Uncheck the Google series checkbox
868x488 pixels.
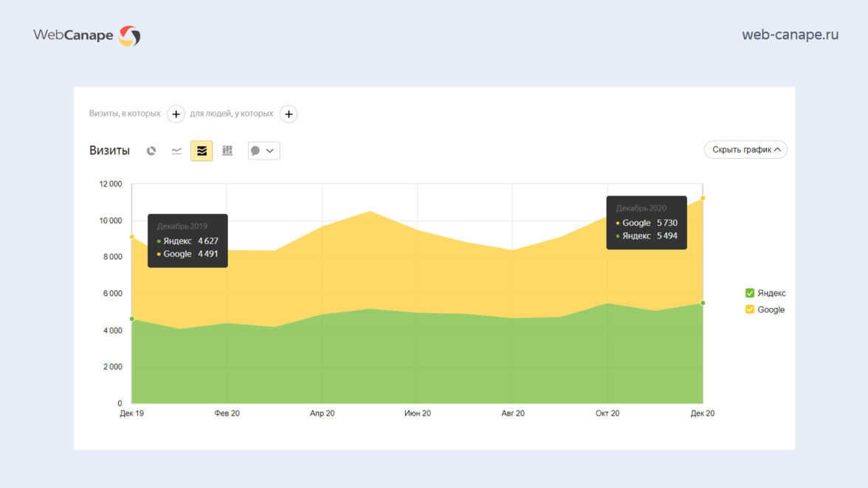[x=750, y=309]
